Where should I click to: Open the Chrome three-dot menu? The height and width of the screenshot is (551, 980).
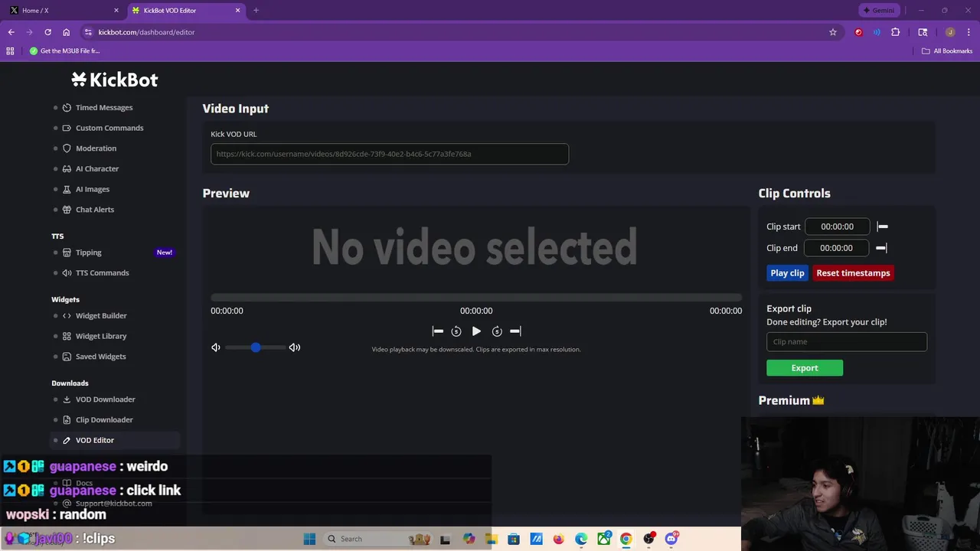968,32
